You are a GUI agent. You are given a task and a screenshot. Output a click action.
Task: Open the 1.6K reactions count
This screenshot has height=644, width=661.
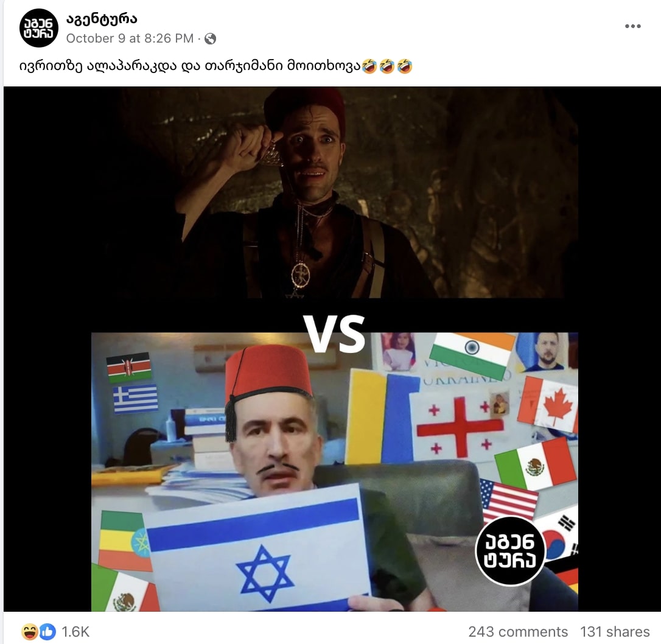75,632
